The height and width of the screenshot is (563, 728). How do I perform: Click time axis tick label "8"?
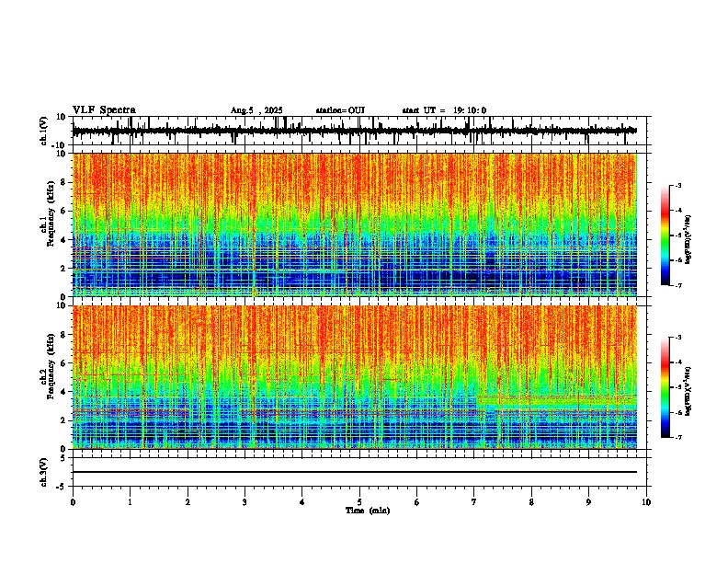pyautogui.click(x=531, y=502)
